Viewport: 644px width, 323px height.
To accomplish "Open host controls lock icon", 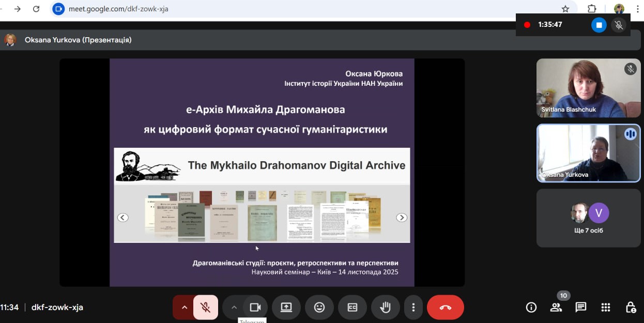I will click(631, 307).
